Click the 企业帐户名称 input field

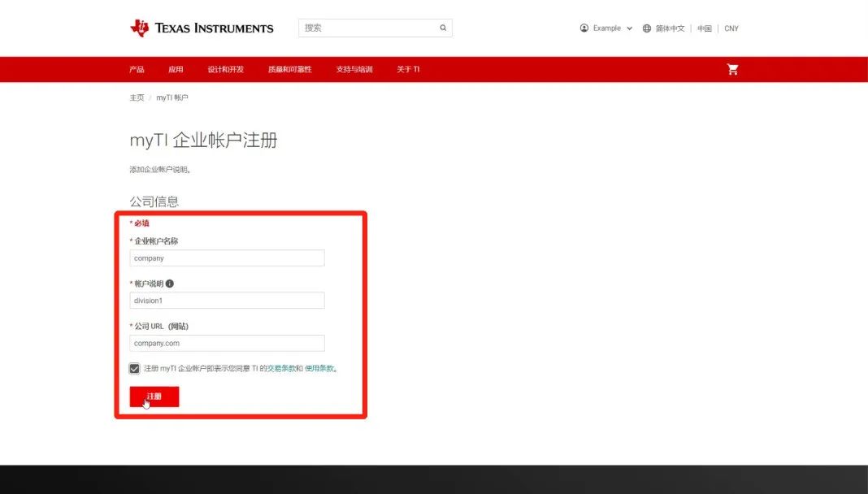[x=227, y=258]
